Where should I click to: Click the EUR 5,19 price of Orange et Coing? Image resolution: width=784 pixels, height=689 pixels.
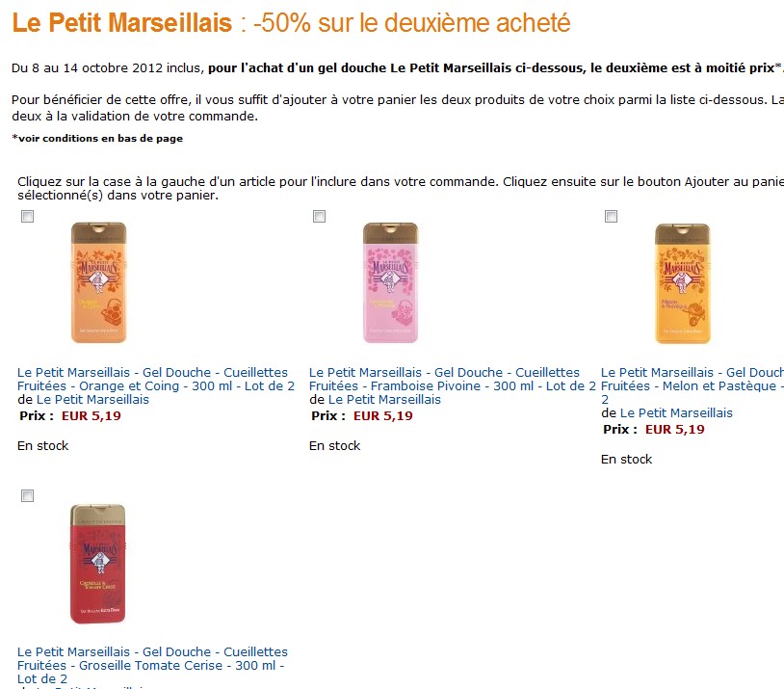(91, 415)
